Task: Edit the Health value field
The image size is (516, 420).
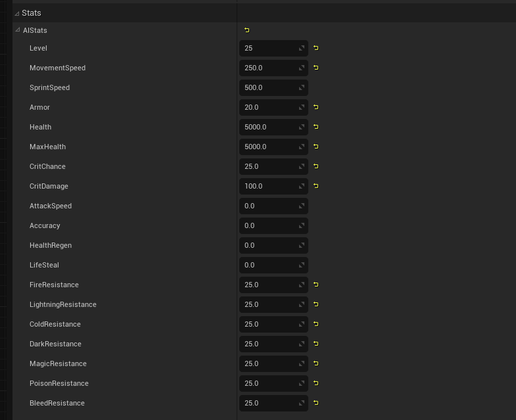Action: click(x=273, y=127)
